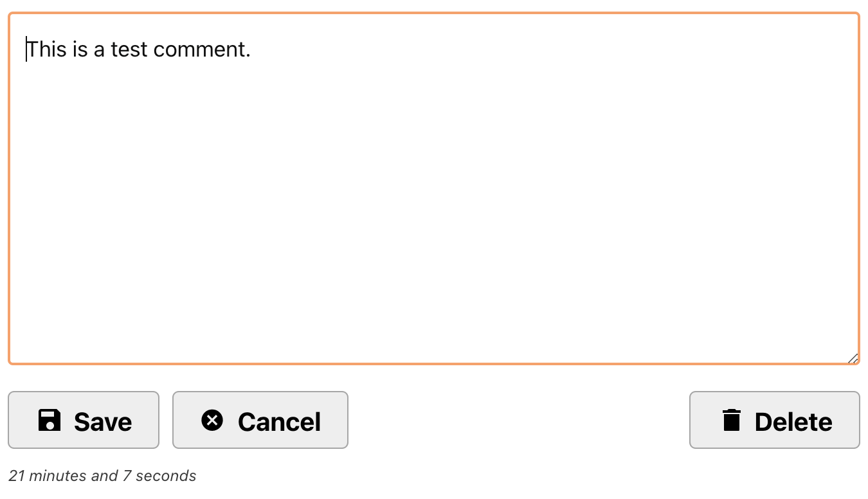
Task: Save the comment
Action: pos(84,421)
